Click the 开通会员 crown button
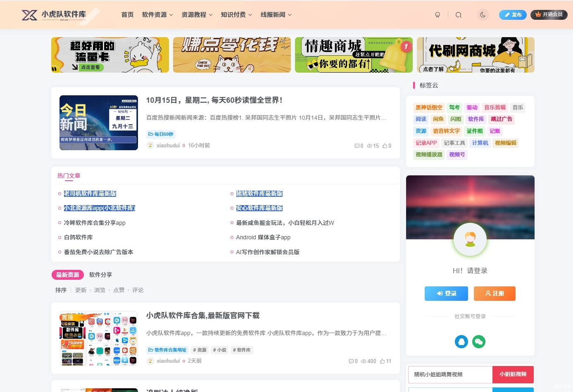 [x=549, y=14]
